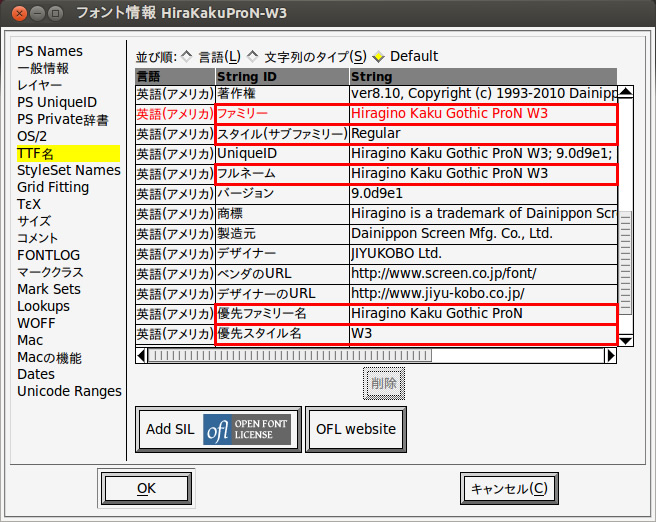656x522 pixels.
Task: Open the Dates section
Action: (x=36, y=374)
